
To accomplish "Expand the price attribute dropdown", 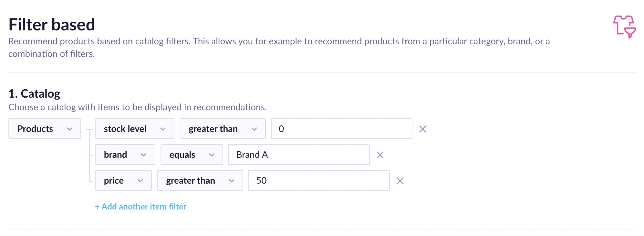I will pyautogui.click(x=123, y=180).
